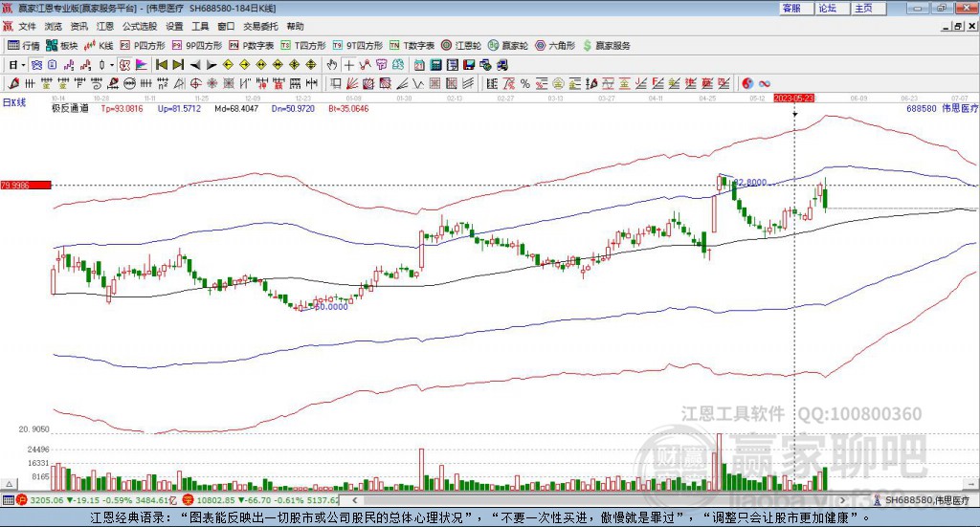The image size is (980, 527).
Task: Click the Dn=50.9720 indicator value
Action: click(x=293, y=109)
